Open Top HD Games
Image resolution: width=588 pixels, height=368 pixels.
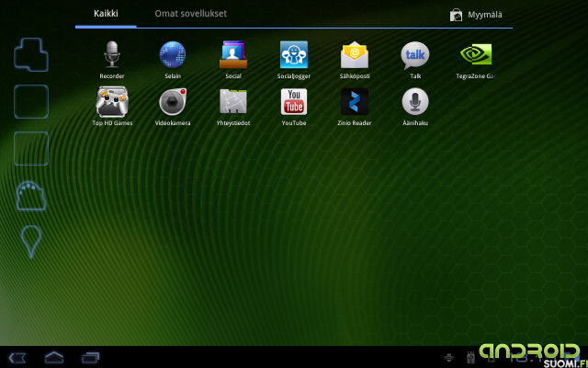pyautogui.click(x=112, y=107)
